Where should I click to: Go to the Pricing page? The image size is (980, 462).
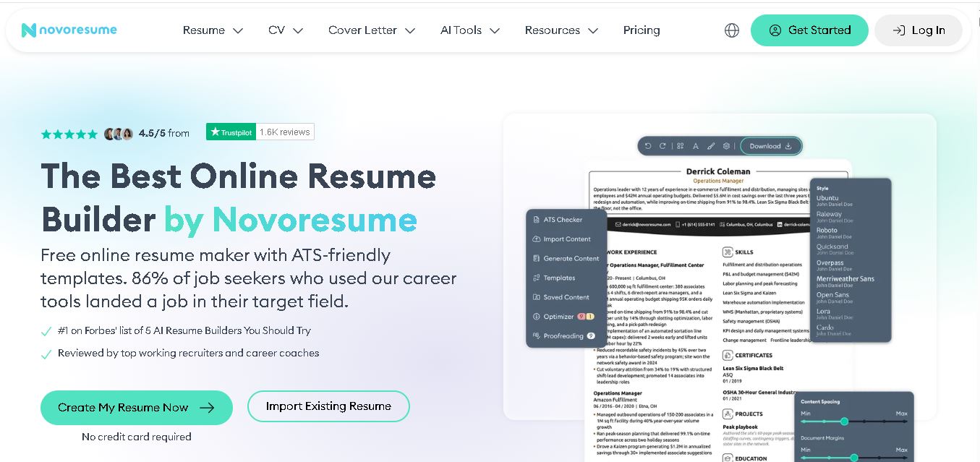(642, 30)
